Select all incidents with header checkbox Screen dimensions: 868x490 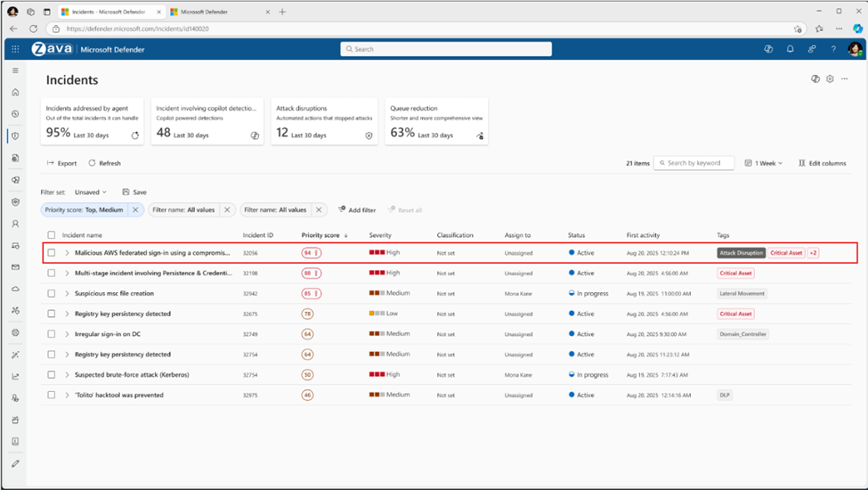tap(52, 235)
